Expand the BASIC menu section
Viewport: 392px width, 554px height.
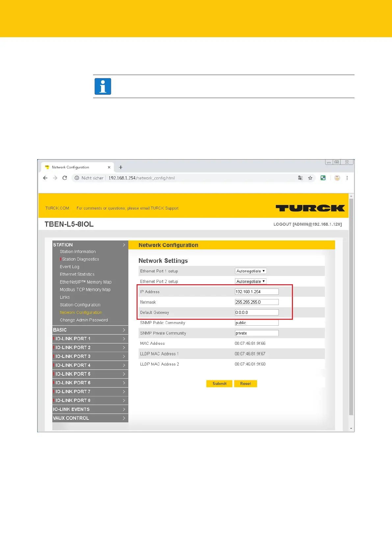tap(90, 330)
